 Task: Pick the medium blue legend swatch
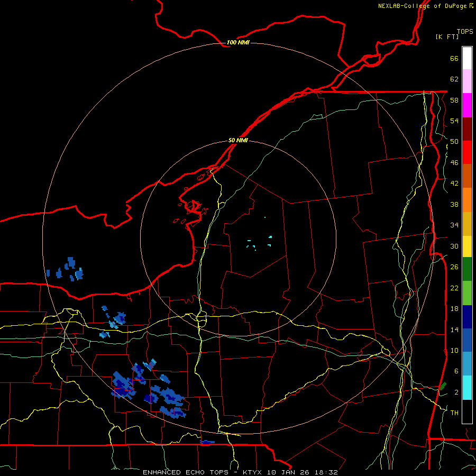point(467,341)
